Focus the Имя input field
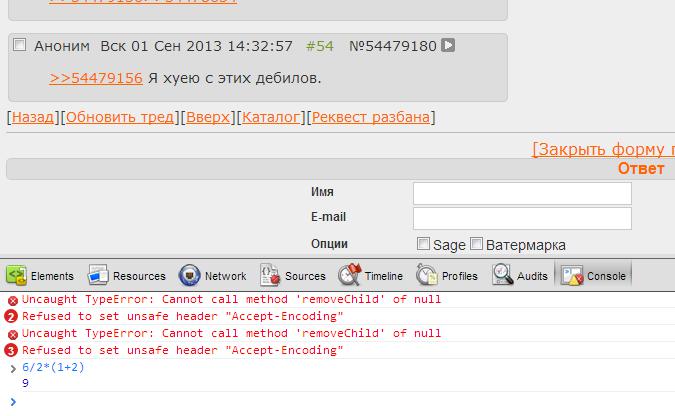Image resolution: width=675 pixels, height=416 pixels. (x=522, y=193)
